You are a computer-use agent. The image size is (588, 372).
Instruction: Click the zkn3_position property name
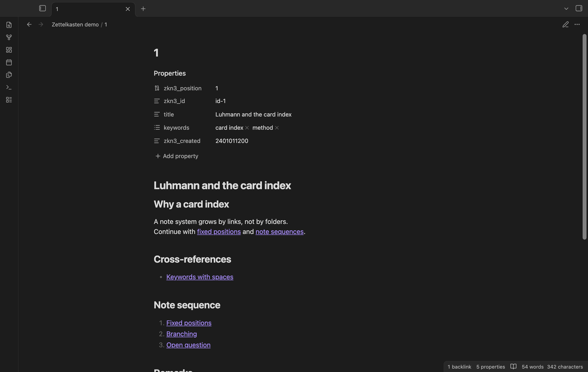point(183,88)
